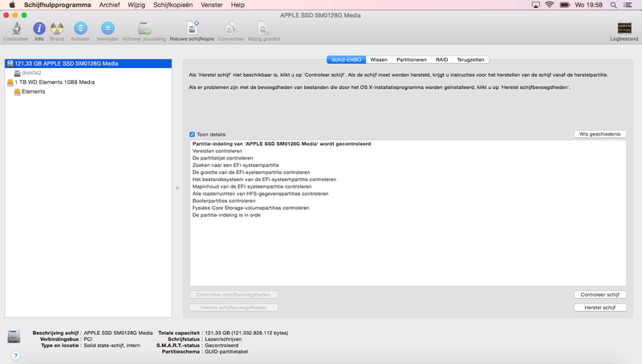Click the Controleer microscope toolbar icon
The image size is (642, 364).
16,28
